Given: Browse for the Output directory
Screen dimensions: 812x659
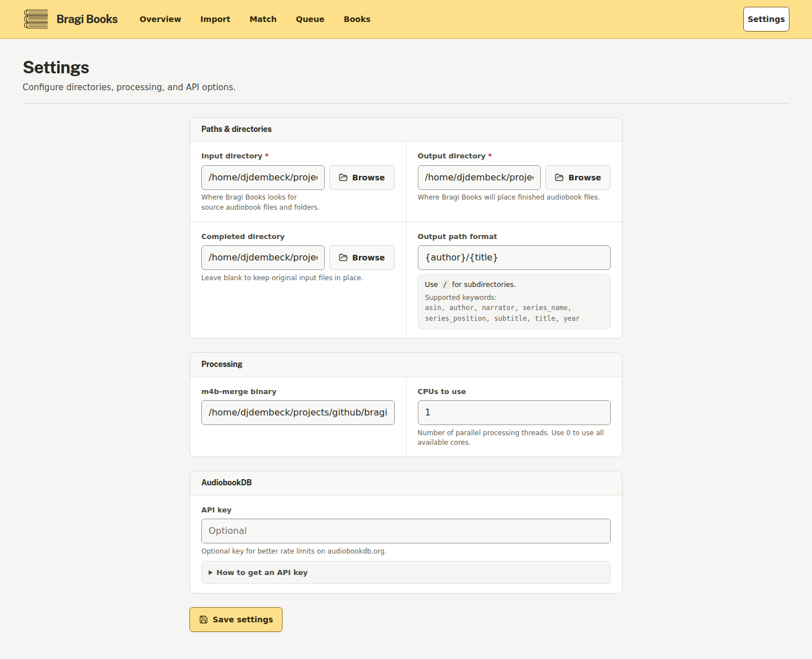Looking at the screenshot, I should click(578, 178).
